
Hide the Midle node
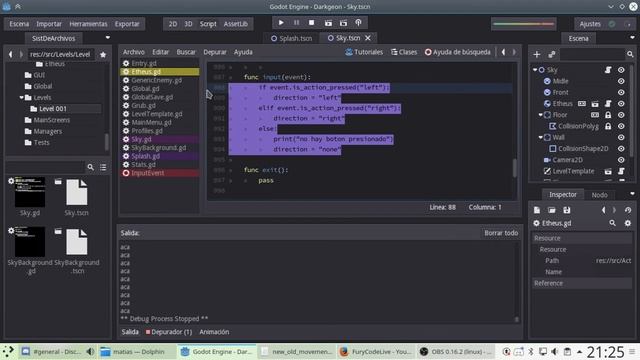click(621, 81)
